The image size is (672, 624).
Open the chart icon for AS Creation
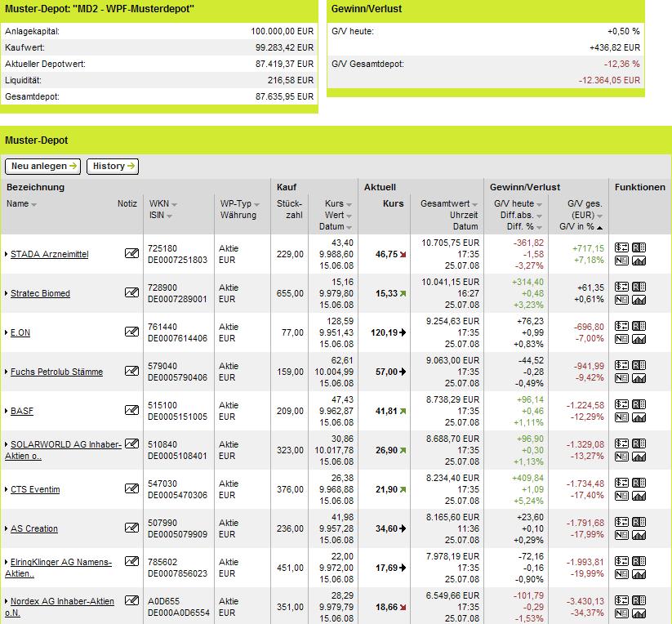(x=639, y=535)
